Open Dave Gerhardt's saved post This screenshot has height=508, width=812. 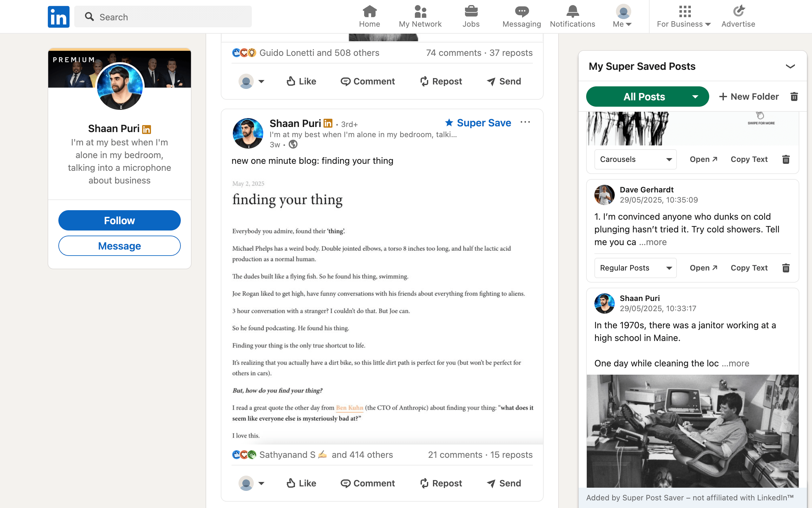[703, 268]
